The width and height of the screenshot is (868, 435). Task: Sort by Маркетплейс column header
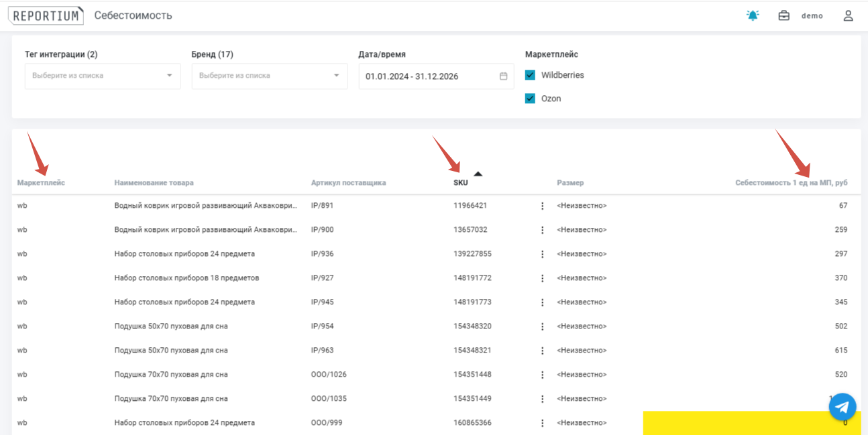41,182
